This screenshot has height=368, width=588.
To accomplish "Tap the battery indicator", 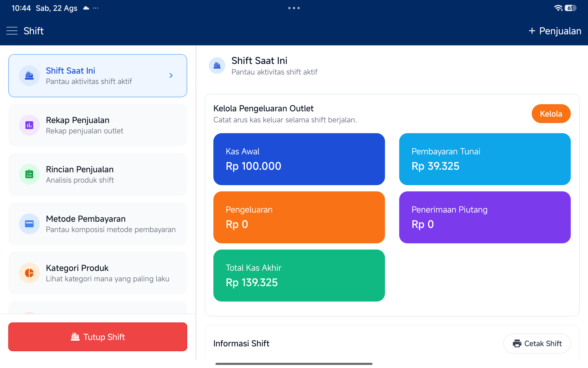I will pyautogui.click(x=571, y=8).
